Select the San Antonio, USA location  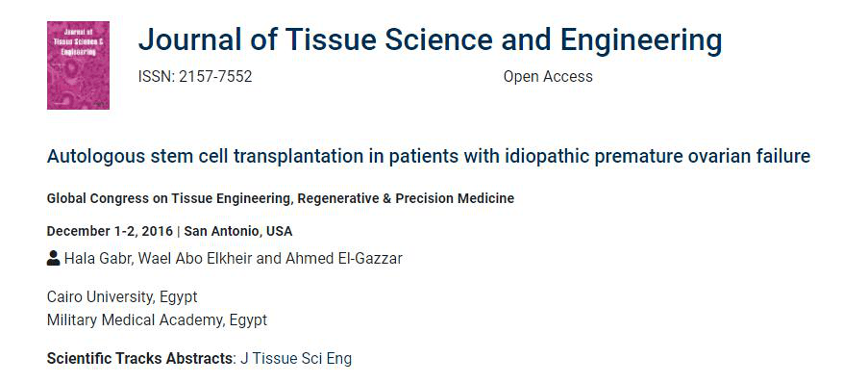click(238, 231)
